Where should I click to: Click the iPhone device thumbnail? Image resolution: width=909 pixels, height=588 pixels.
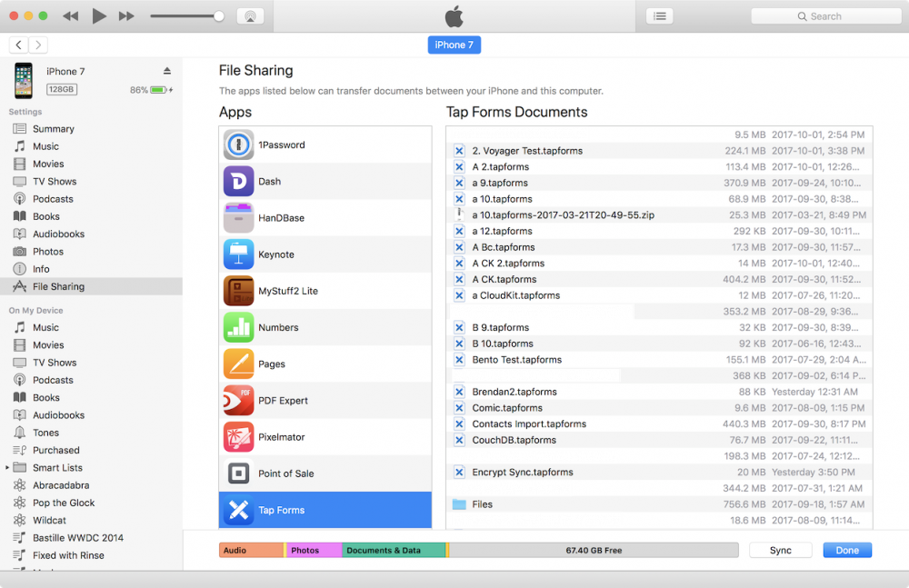point(24,81)
